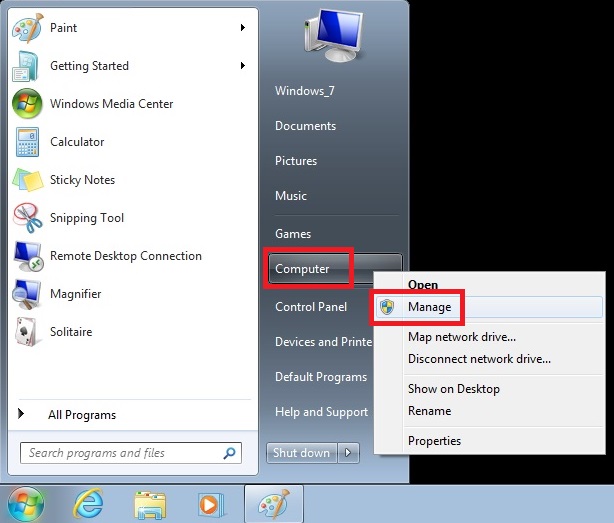614x523 pixels.
Task: Open Windows Media Center icon
Action: pos(27,104)
